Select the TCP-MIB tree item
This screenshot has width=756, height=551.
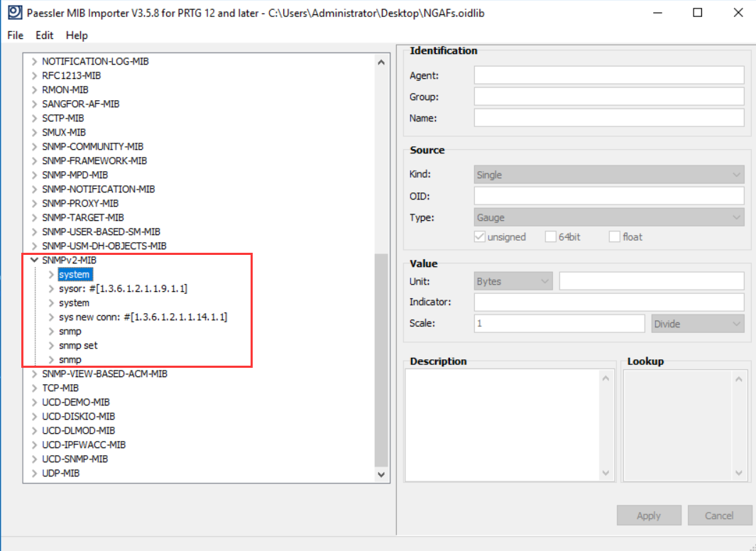[x=60, y=388]
